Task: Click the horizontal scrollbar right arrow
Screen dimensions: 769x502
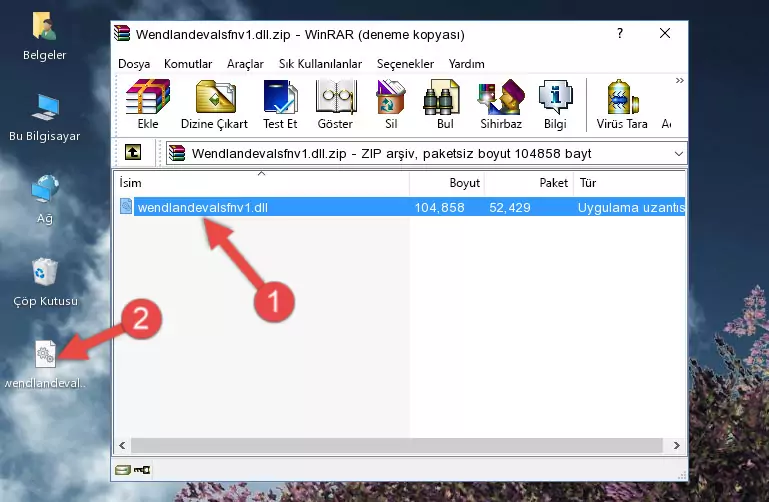Action: [x=677, y=445]
